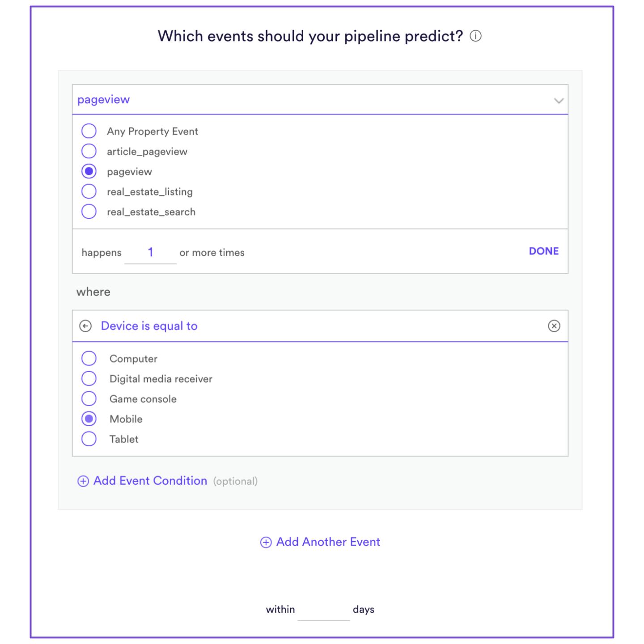Collapse the pageview dropdown chevron

[x=559, y=101]
